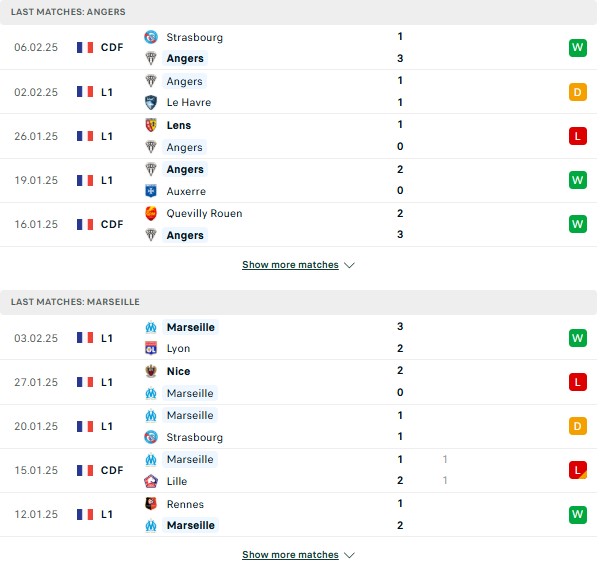The image size is (600, 572).
Task: Click the Lyon club crest icon
Action: (x=151, y=348)
